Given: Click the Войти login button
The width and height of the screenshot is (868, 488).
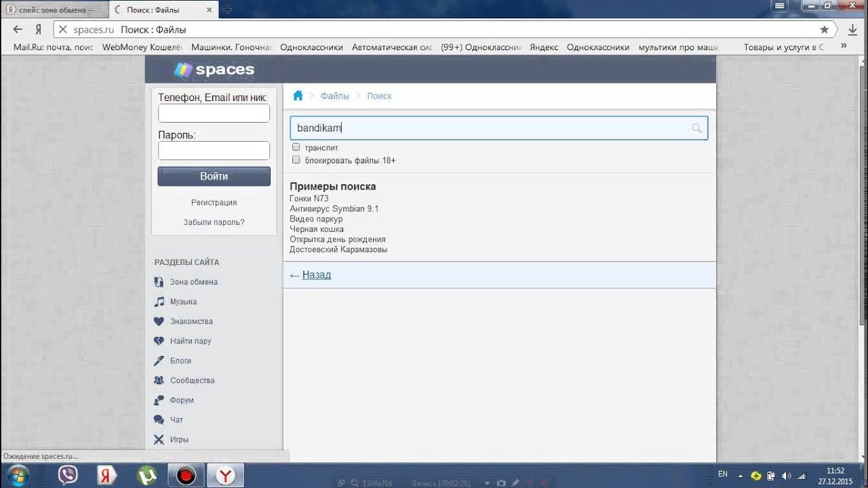Looking at the screenshot, I should [214, 176].
